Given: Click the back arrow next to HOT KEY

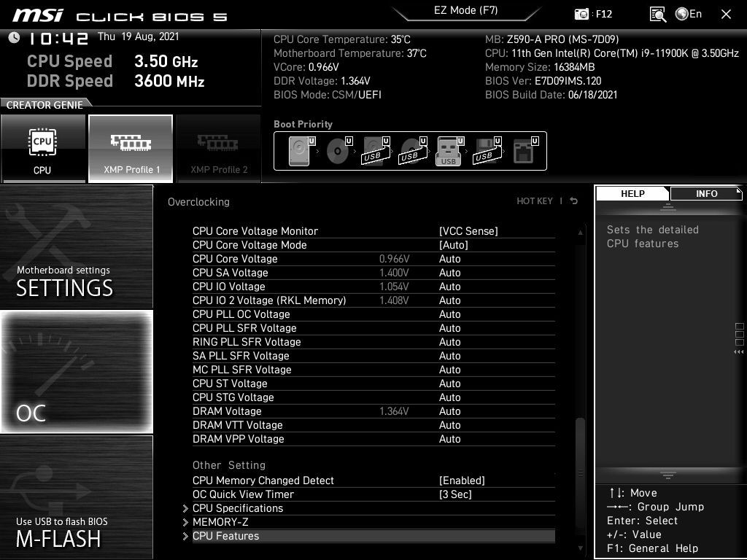Looking at the screenshot, I should (574, 201).
